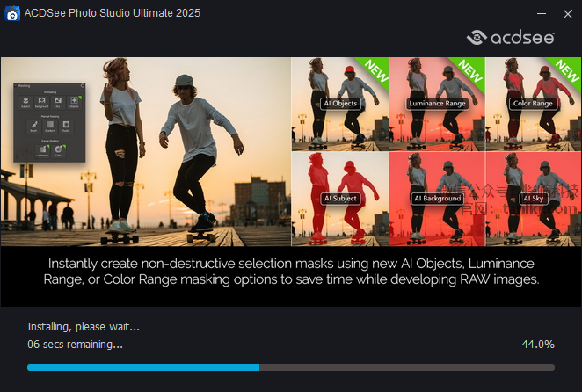Click the acdsee logo at top right
Viewport: 582px width, 392px height.
(x=511, y=37)
